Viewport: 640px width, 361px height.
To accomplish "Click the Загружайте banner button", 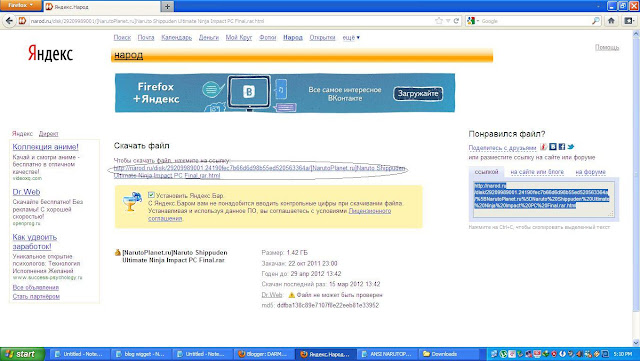I will coord(418,94).
